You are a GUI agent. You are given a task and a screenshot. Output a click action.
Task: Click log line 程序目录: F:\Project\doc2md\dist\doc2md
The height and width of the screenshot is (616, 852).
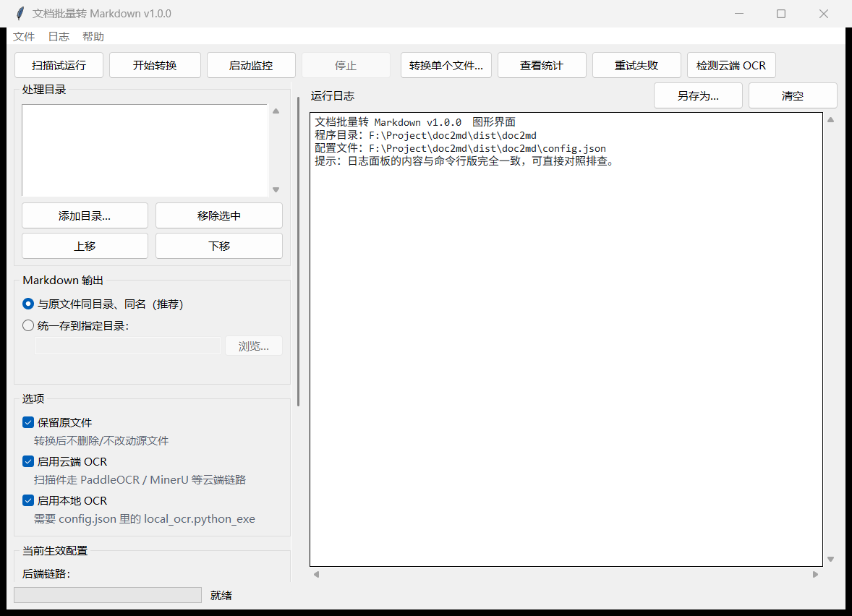[425, 135]
